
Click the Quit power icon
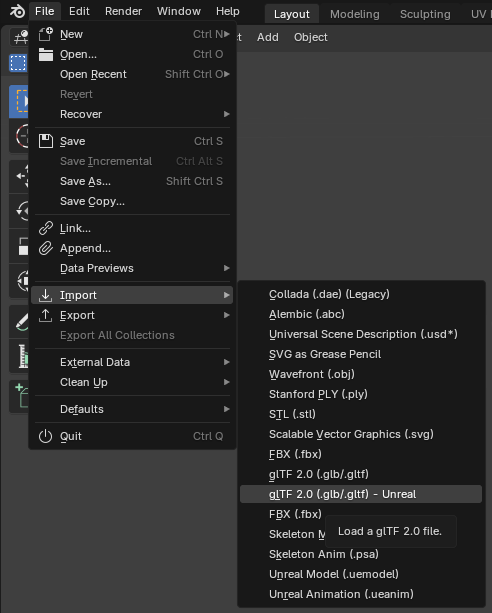pyautogui.click(x=45, y=436)
